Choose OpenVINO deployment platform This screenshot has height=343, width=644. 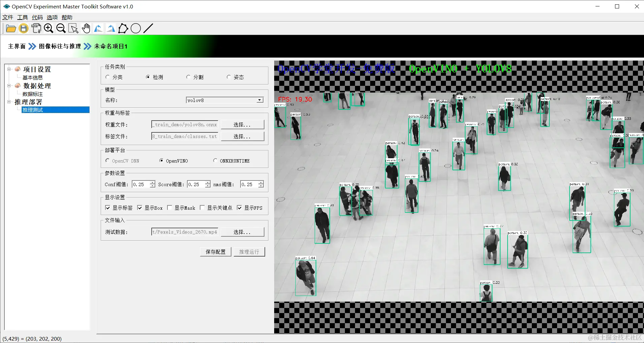pyautogui.click(x=161, y=161)
